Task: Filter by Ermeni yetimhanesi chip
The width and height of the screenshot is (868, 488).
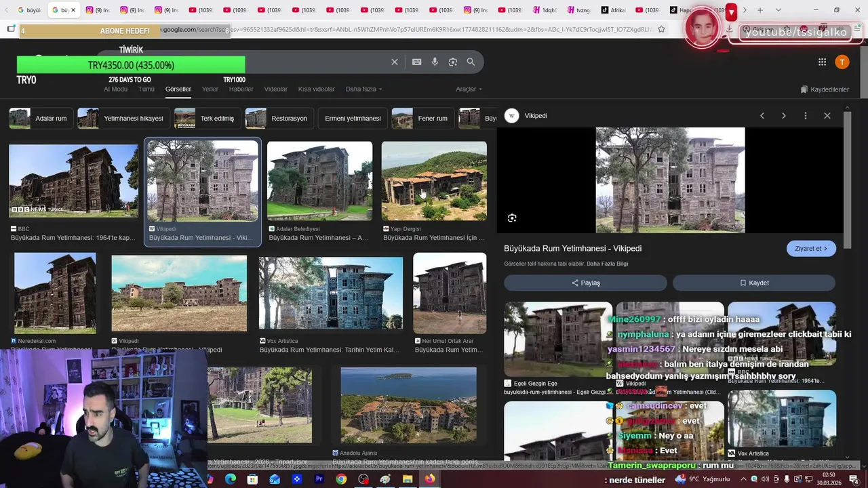Action: (353, 118)
